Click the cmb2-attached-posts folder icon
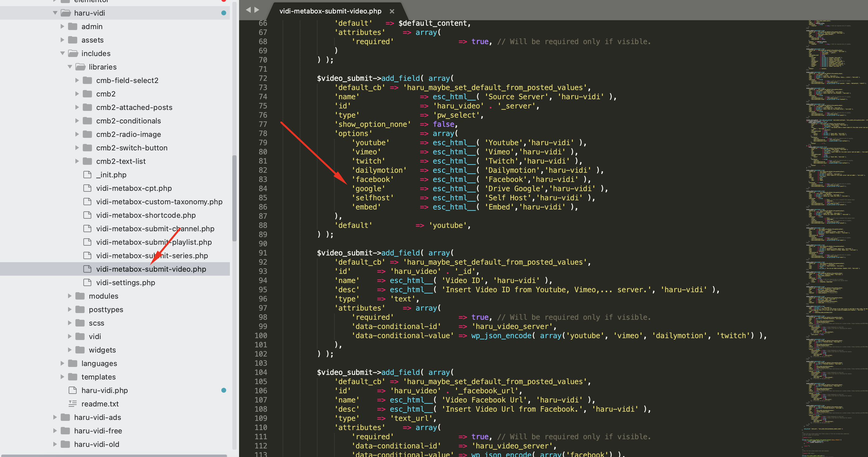Image resolution: width=868 pixels, height=457 pixels. pyautogui.click(x=88, y=107)
